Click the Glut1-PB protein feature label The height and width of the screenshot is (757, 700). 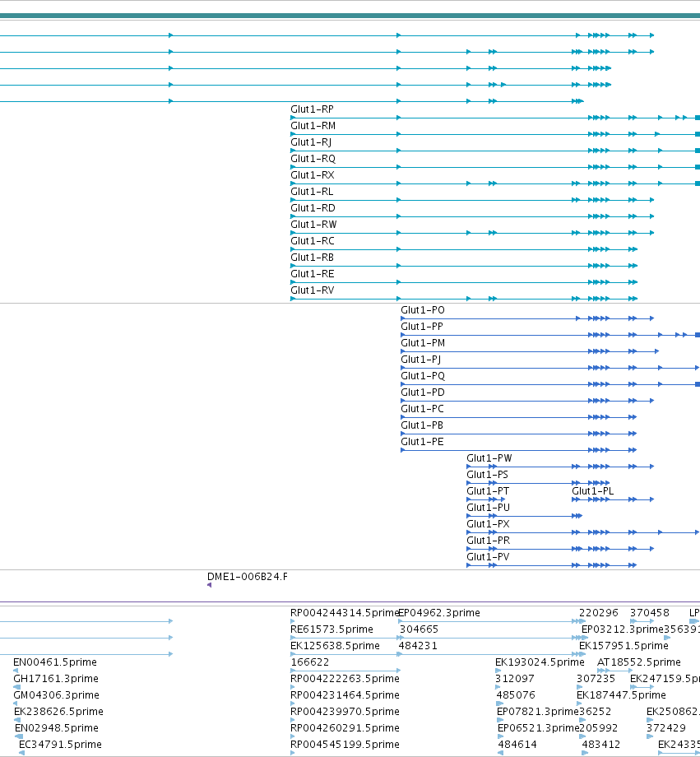coord(422,425)
